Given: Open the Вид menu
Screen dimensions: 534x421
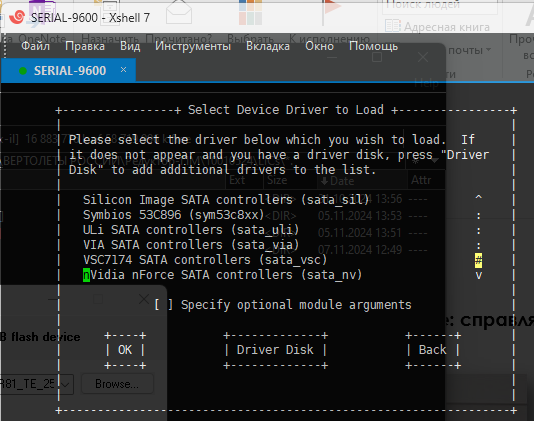Looking at the screenshot, I should (x=130, y=46).
